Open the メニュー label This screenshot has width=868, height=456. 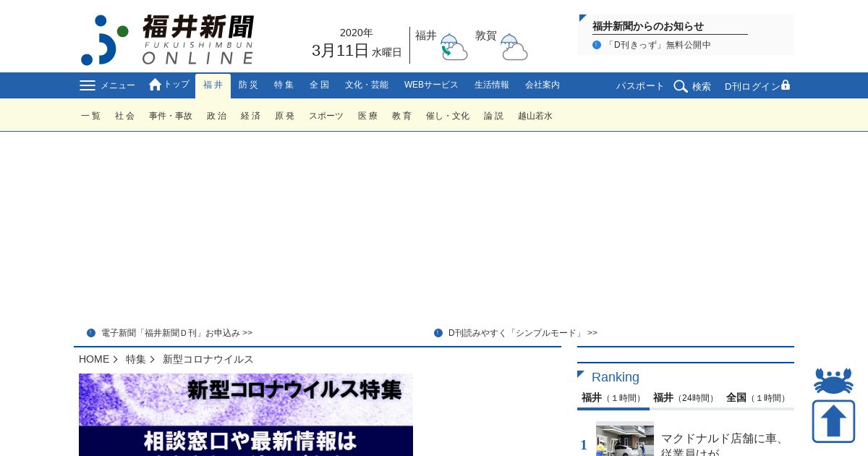[x=117, y=85]
